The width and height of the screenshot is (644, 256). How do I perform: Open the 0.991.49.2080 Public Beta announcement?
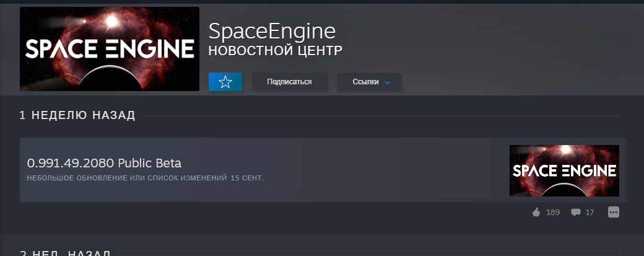[104, 163]
